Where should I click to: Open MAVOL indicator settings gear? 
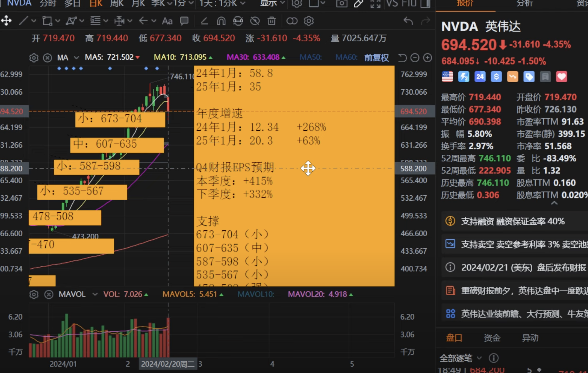[x=34, y=294]
